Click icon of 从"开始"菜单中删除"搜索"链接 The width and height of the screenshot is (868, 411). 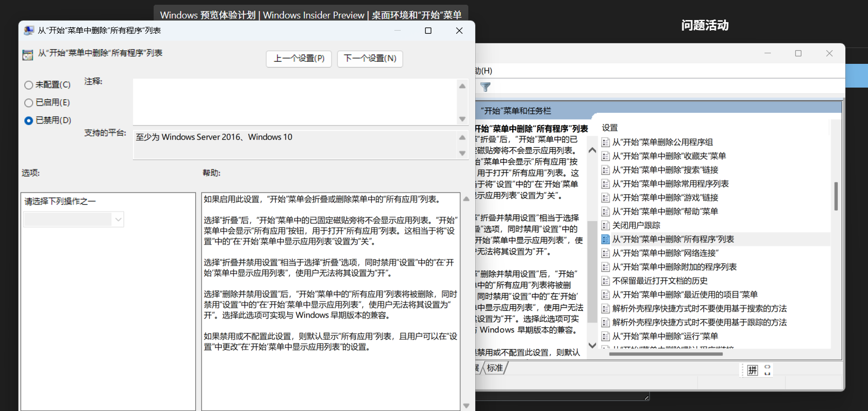tap(606, 170)
